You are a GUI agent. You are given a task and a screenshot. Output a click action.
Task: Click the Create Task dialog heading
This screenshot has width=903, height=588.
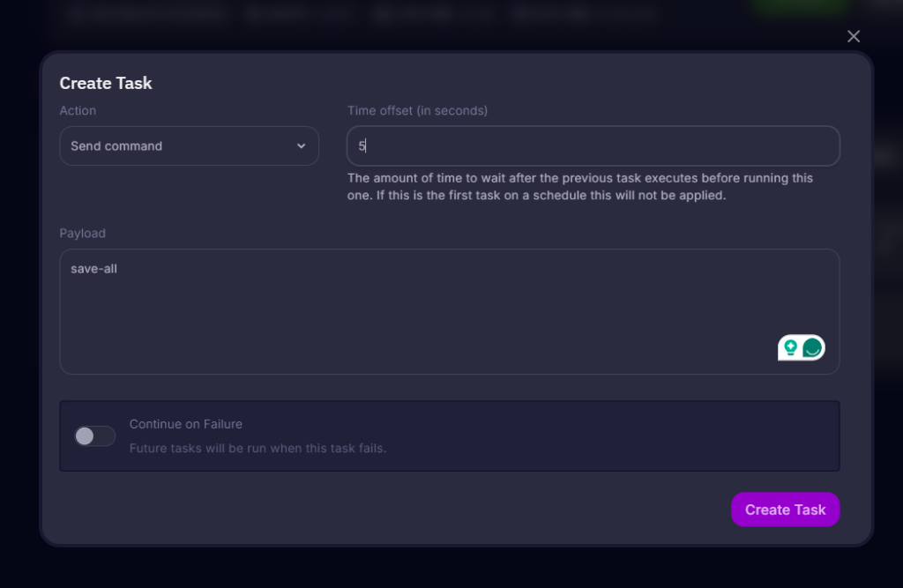tap(106, 83)
